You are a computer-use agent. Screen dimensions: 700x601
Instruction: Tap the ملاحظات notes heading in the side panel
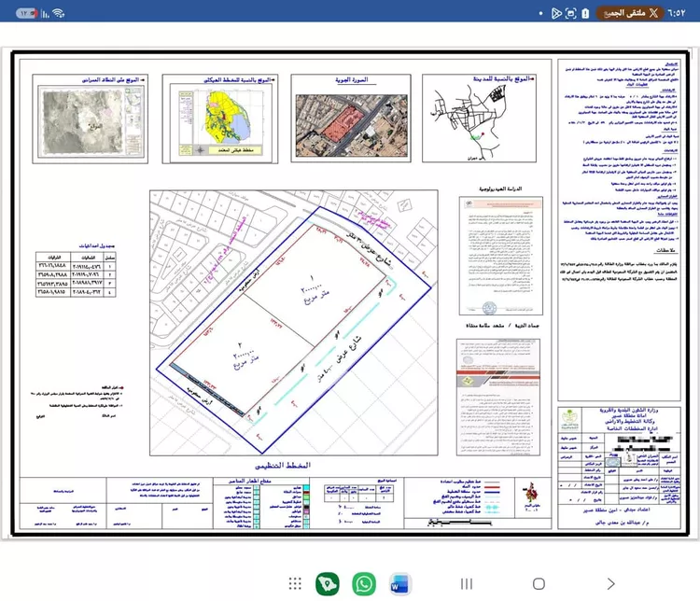point(665,250)
